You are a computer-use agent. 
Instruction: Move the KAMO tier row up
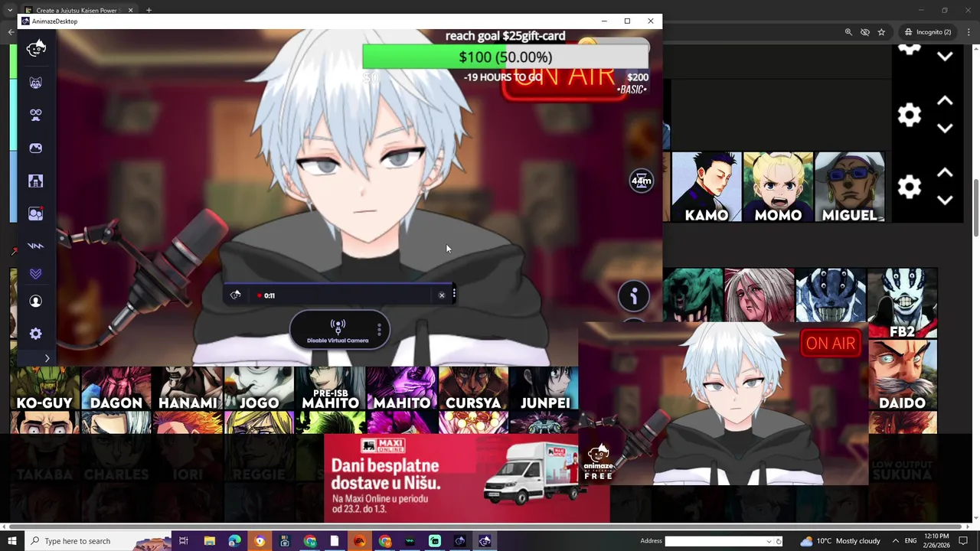click(x=945, y=174)
